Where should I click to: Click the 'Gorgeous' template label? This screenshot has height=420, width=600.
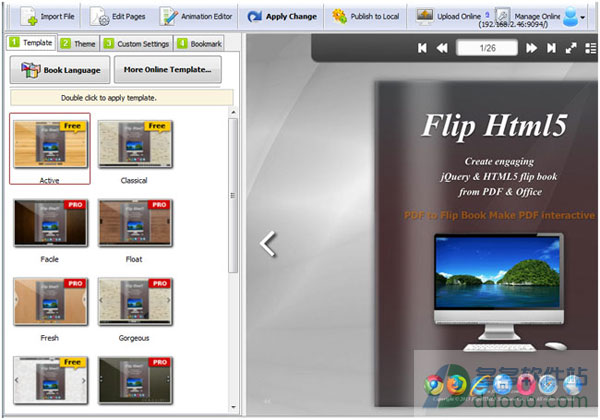(x=134, y=338)
